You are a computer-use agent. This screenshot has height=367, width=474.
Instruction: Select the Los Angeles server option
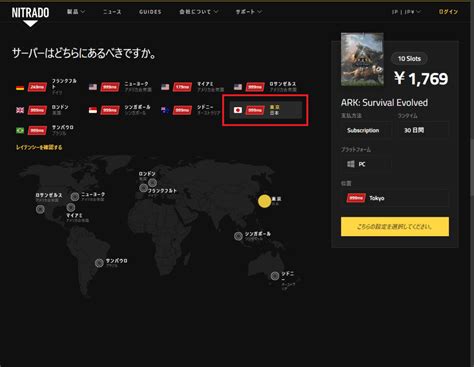click(x=265, y=87)
